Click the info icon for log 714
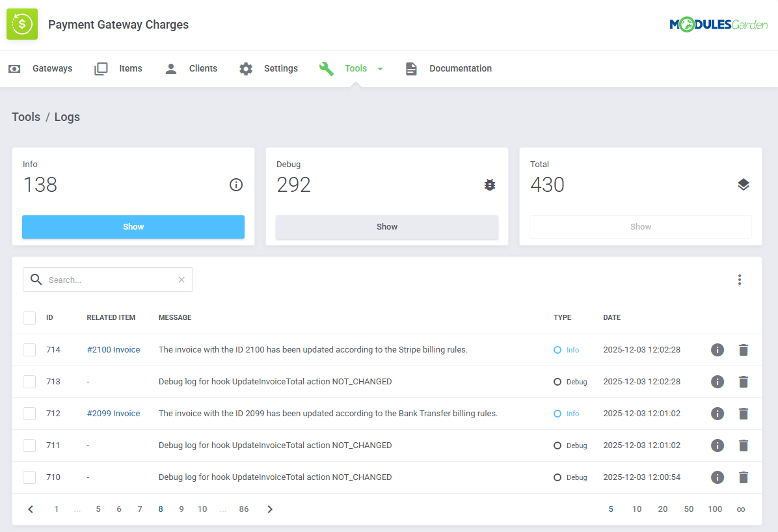The image size is (778, 532). [x=717, y=350]
